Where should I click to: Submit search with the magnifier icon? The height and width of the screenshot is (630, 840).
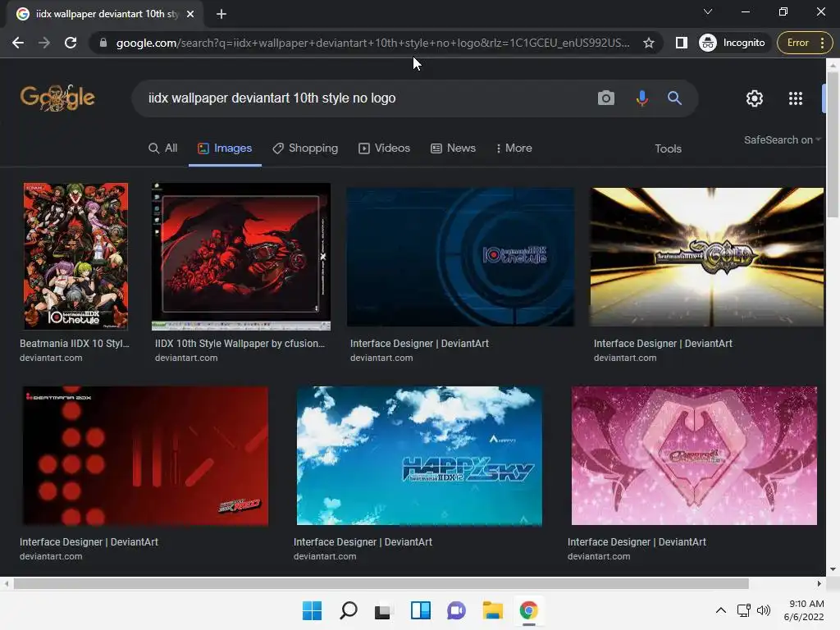674,98
